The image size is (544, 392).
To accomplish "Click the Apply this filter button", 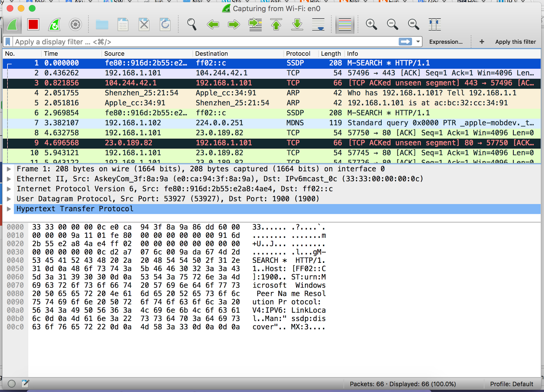I will pyautogui.click(x=515, y=42).
